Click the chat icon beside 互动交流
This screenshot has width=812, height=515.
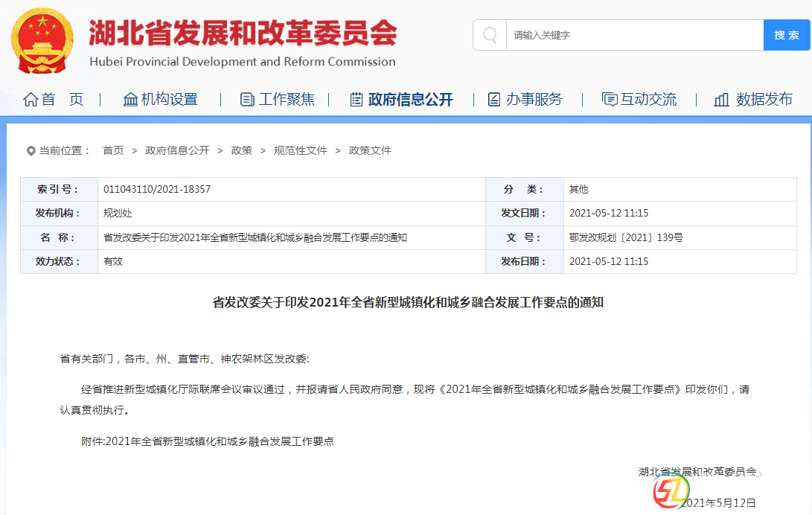pyautogui.click(x=609, y=100)
